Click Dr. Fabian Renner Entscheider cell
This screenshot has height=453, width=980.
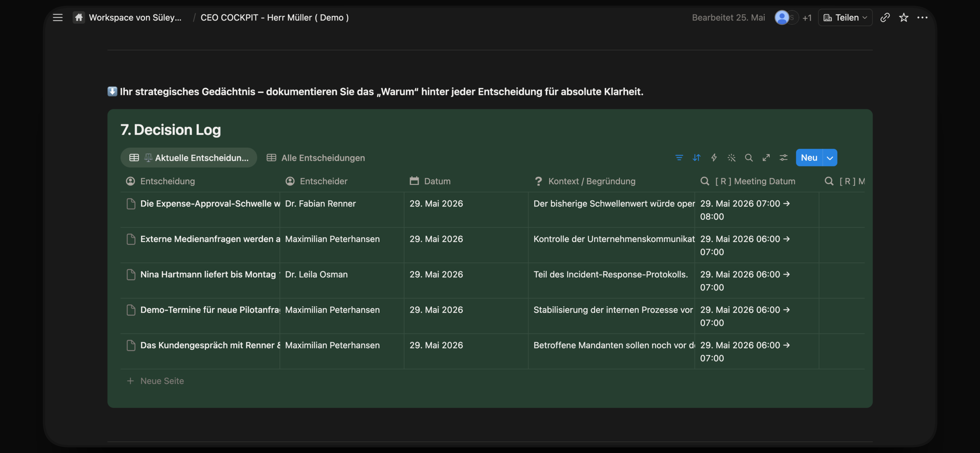(342, 210)
